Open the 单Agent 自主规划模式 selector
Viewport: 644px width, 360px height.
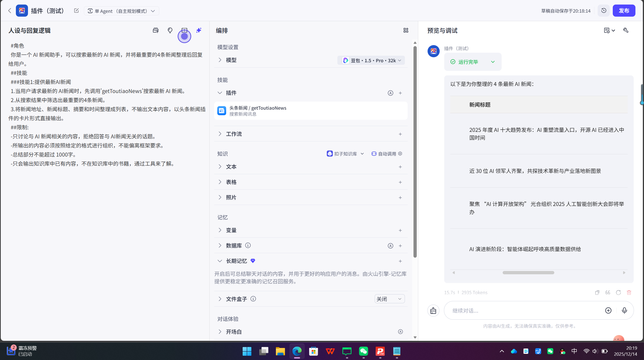point(121,11)
